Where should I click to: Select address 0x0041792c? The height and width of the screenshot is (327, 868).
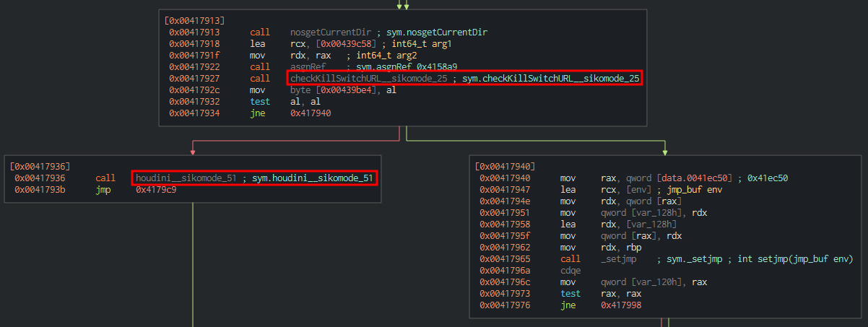pyautogui.click(x=196, y=90)
